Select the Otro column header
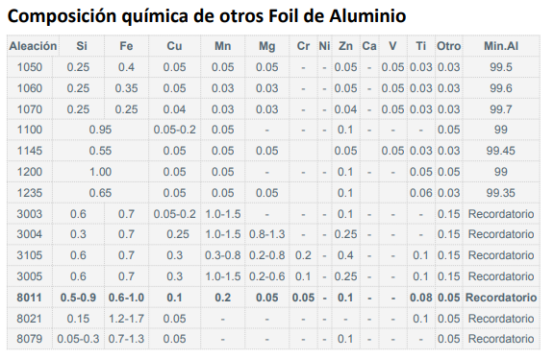Image resolution: width=554 pixels, height=360 pixels. 449,46
